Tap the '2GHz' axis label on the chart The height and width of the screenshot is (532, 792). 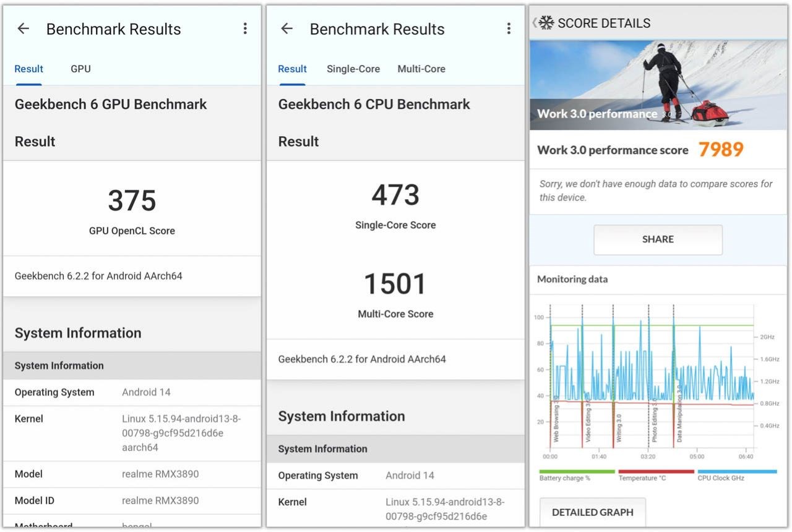(x=767, y=337)
